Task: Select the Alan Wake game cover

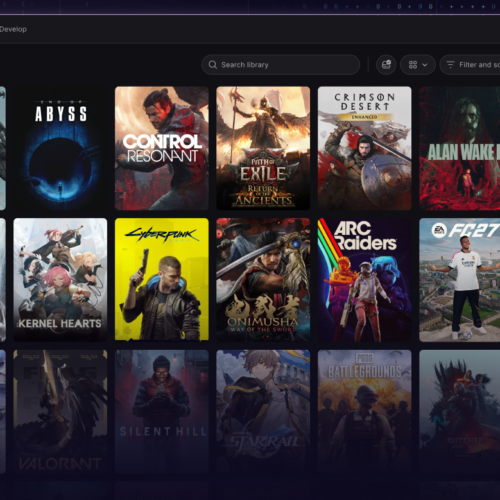Action: click(460, 148)
